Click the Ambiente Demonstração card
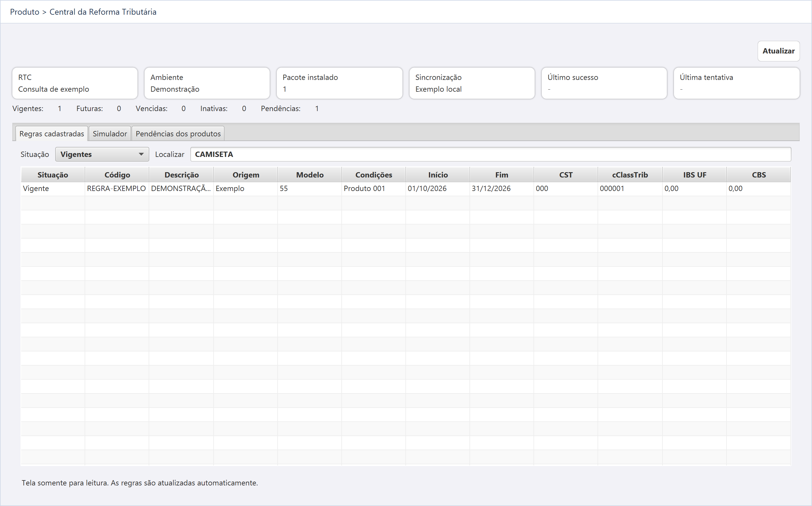The image size is (812, 506). click(207, 83)
